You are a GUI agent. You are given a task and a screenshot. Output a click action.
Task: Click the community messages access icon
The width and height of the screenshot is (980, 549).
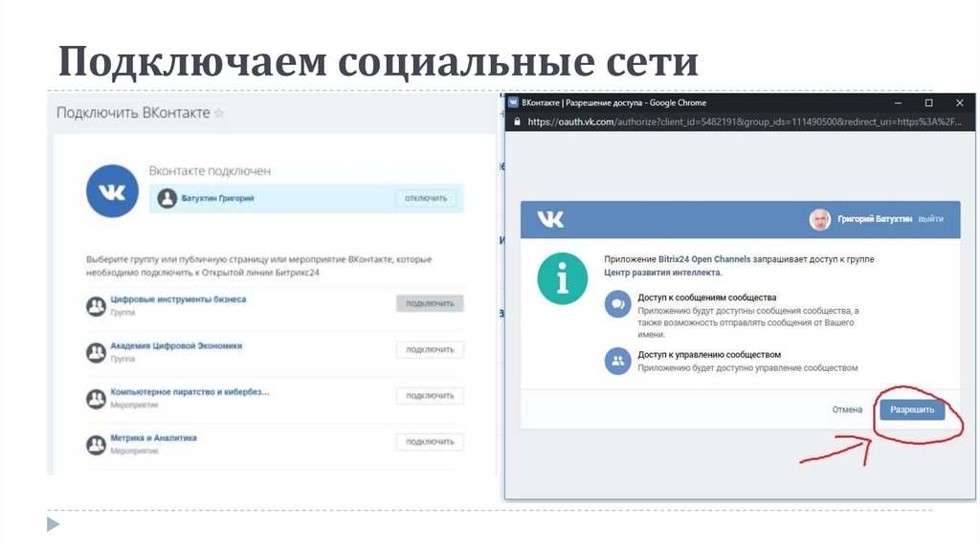[x=617, y=304]
